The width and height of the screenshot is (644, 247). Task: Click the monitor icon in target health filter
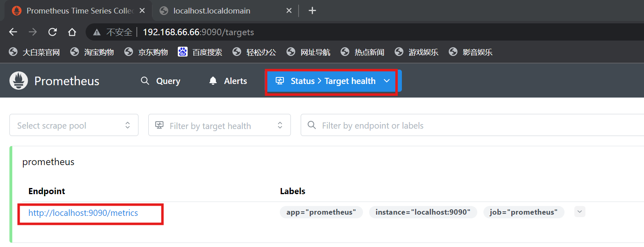(159, 125)
